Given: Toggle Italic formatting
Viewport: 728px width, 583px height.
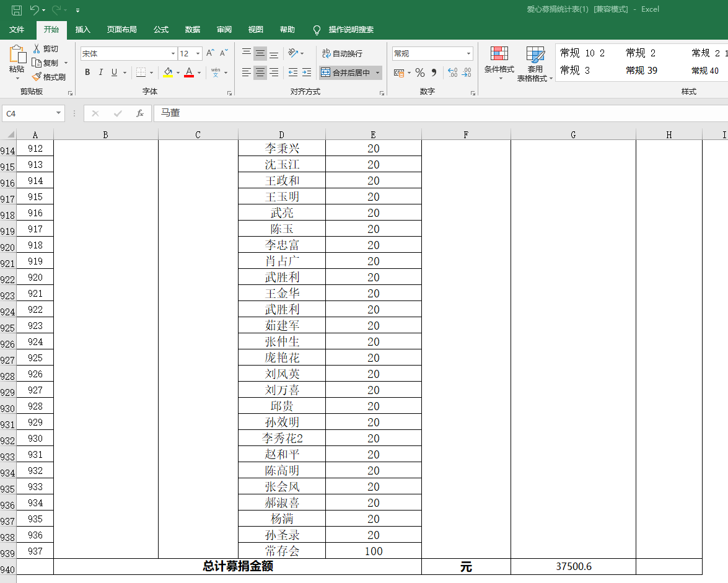Looking at the screenshot, I should 101,72.
